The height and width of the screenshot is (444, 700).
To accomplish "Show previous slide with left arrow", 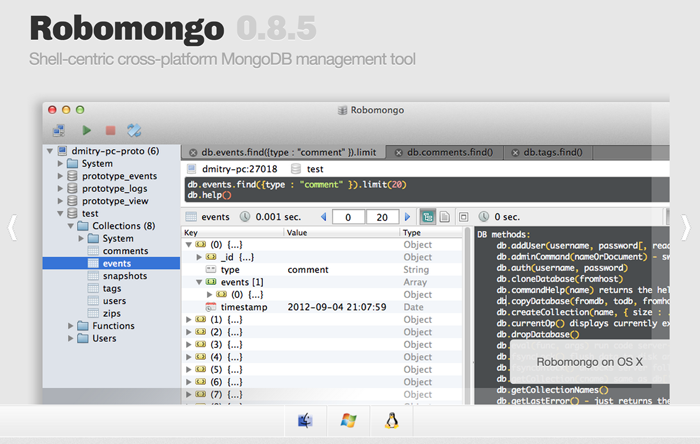I will point(12,228).
